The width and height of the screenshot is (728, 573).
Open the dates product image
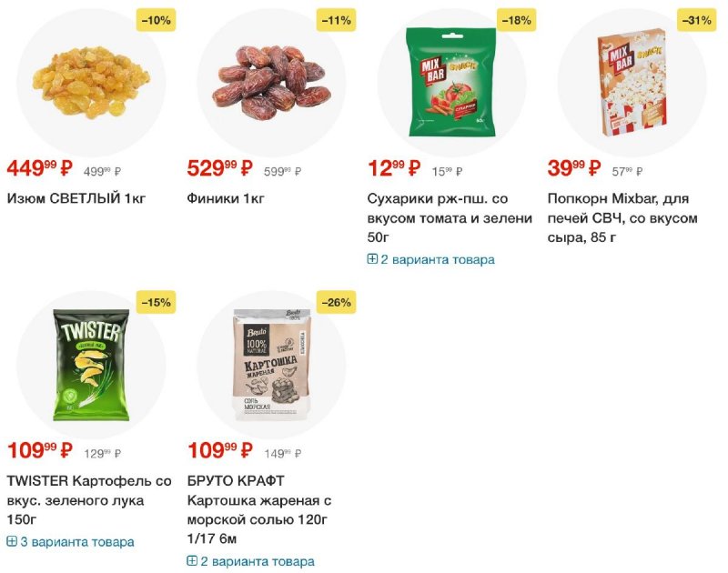click(x=271, y=83)
